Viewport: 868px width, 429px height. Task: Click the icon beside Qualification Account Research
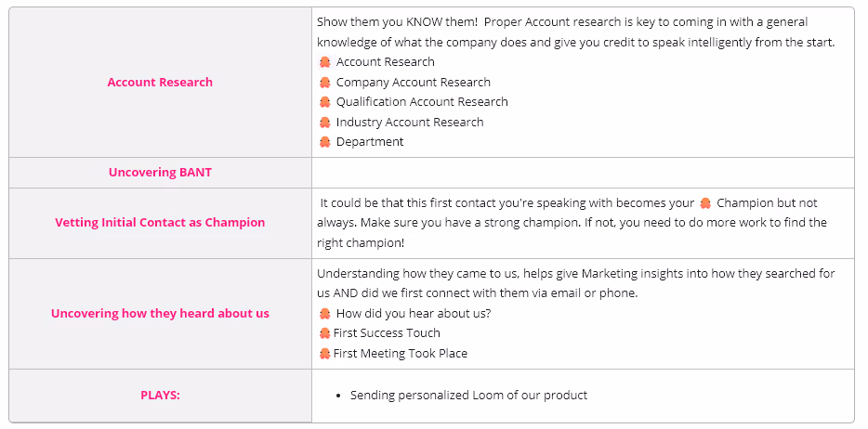325,102
